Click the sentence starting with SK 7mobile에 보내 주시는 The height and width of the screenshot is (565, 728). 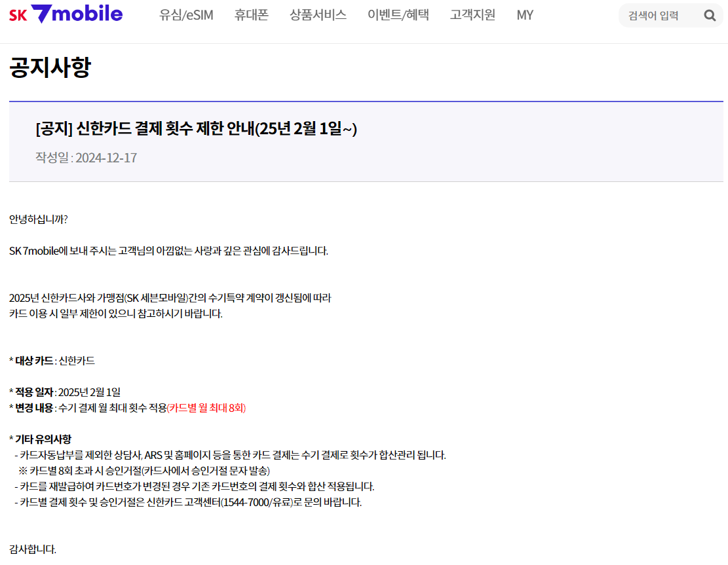coord(168,251)
